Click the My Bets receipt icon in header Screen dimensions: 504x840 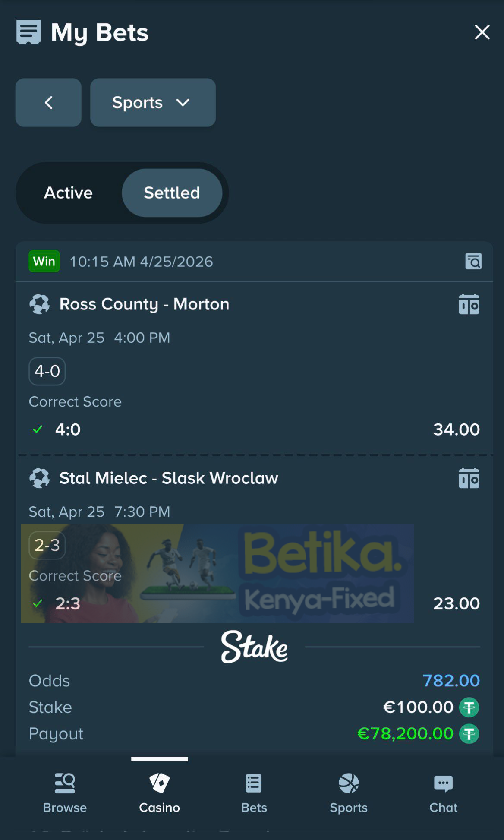[28, 32]
